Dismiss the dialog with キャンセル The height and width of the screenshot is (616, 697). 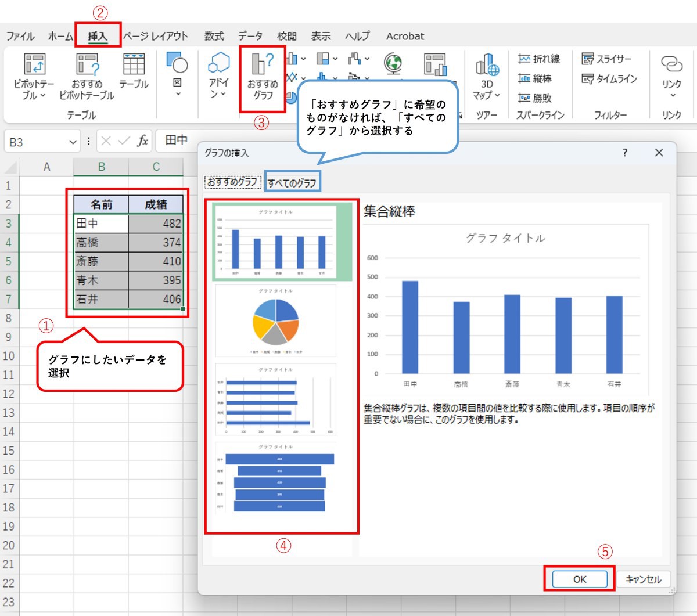[x=643, y=579]
